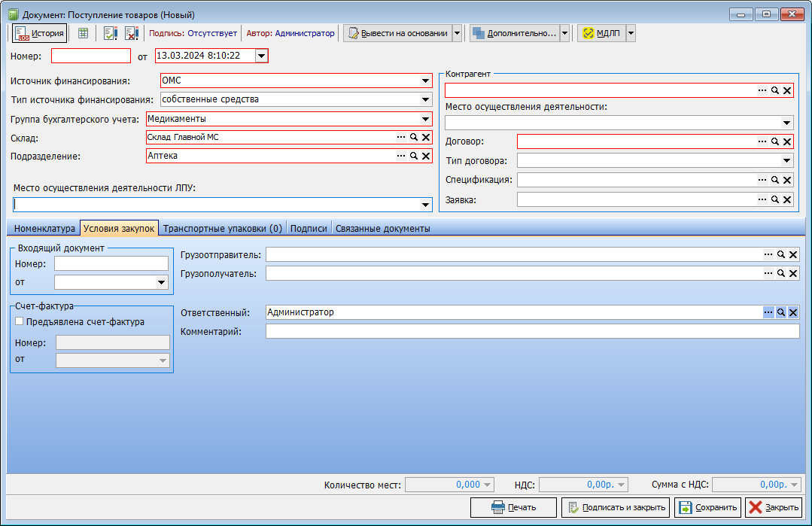Click into the Комментарий input field

tap(531, 332)
